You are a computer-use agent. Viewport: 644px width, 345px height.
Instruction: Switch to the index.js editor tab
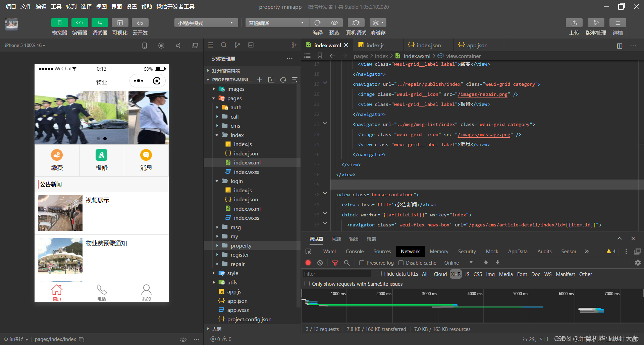tap(375, 45)
